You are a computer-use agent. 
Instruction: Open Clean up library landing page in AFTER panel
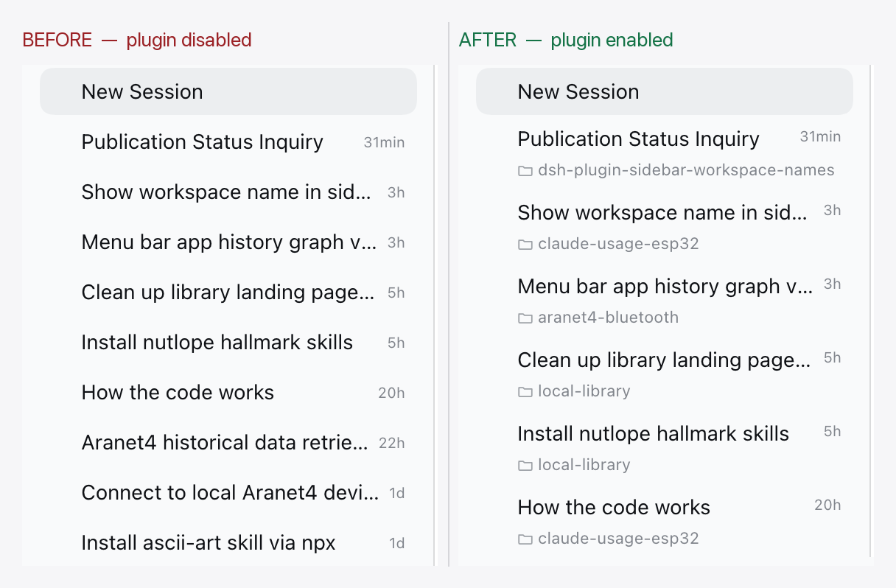pyautogui.click(x=665, y=374)
